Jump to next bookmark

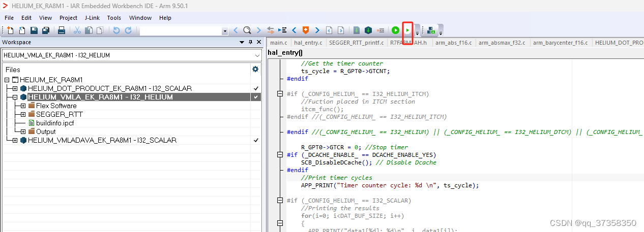(x=317, y=30)
